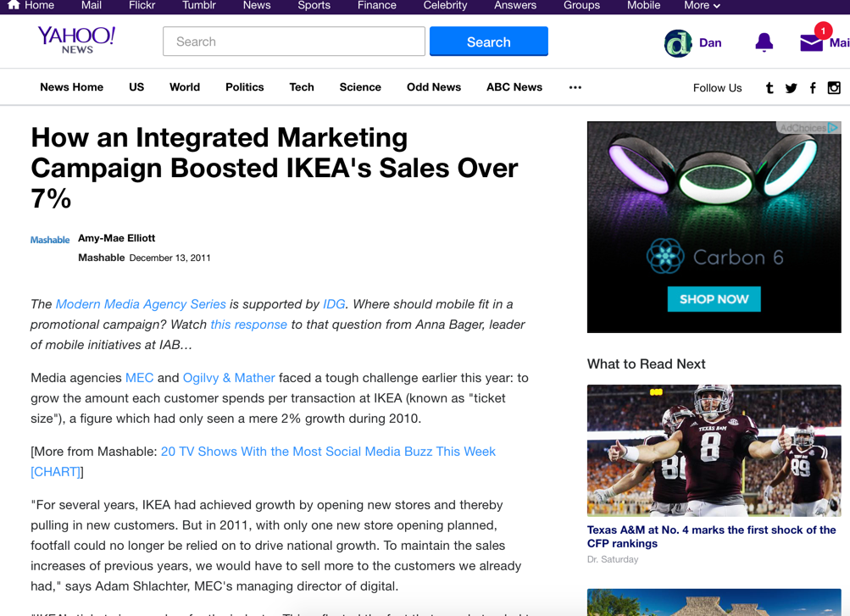850x616 pixels.
Task: Click the Follow Us label
Action: pos(717,88)
